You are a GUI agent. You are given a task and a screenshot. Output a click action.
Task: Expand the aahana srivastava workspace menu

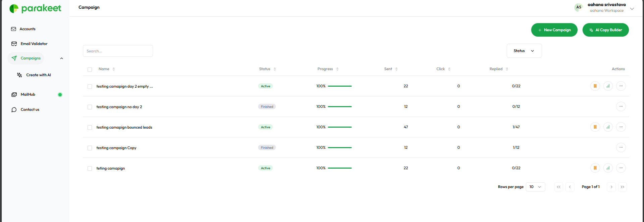pos(632,9)
